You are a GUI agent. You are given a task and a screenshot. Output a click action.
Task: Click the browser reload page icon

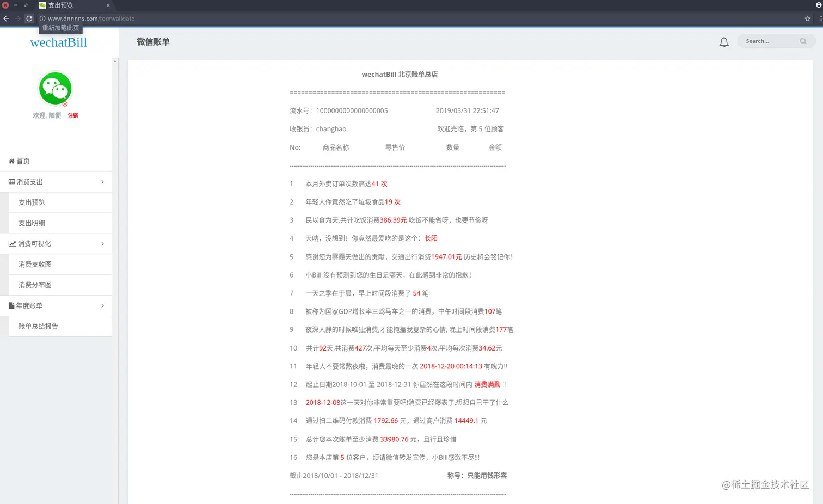pyautogui.click(x=29, y=18)
